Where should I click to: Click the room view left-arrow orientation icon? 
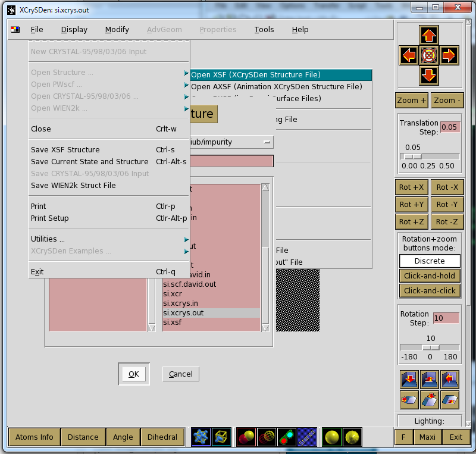click(x=450, y=379)
